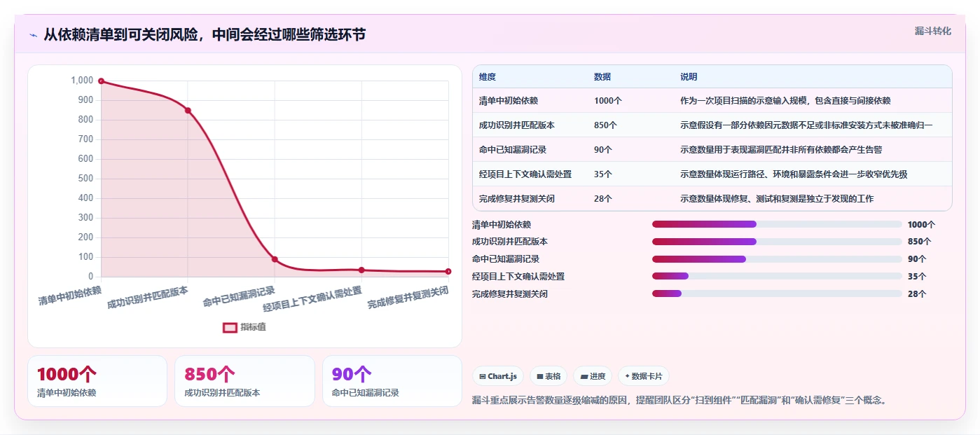Click the 命中已知漏洞记录 progress bar
Screen dimensions: 980x435
(777, 259)
